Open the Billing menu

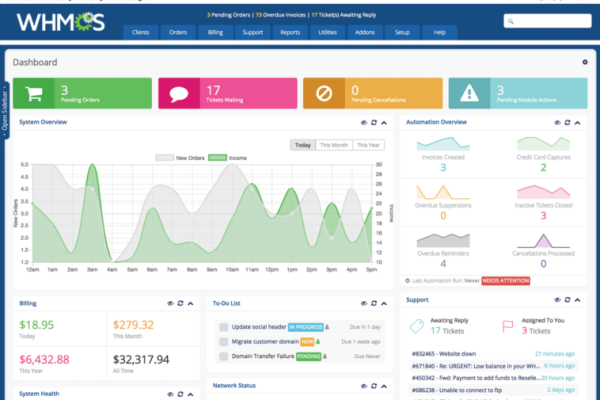pyautogui.click(x=216, y=32)
